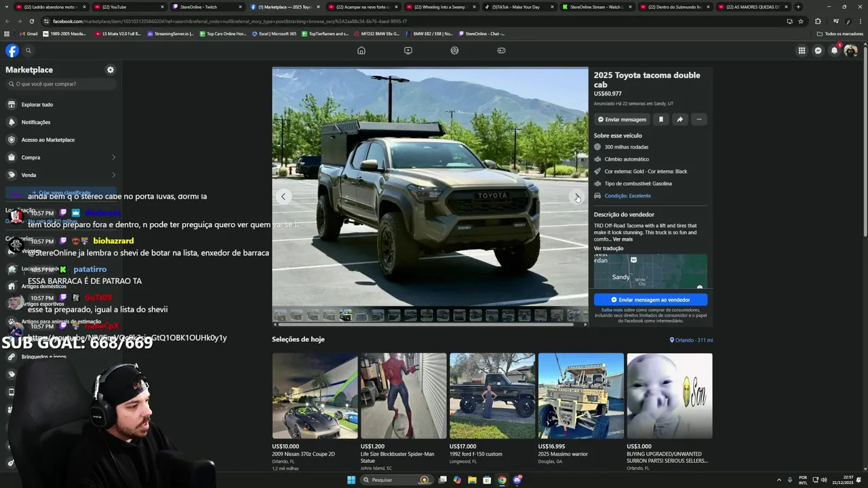Open Messenger chats icon

tap(818, 50)
